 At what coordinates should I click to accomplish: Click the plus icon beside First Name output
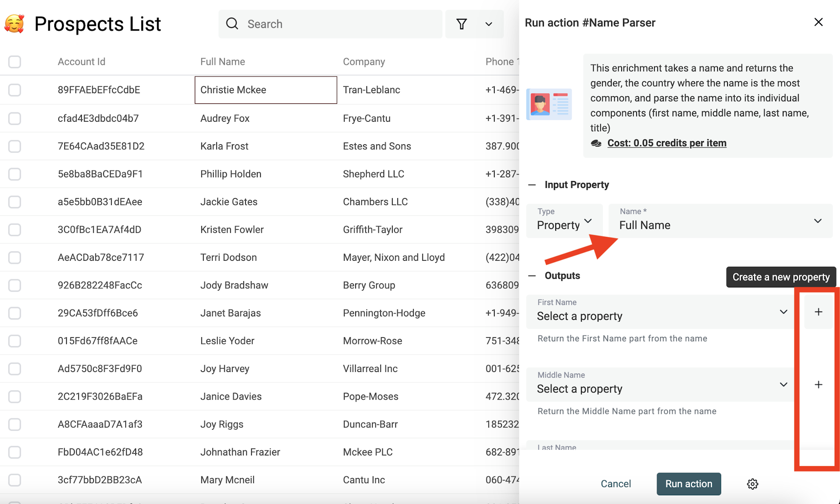pyautogui.click(x=818, y=311)
